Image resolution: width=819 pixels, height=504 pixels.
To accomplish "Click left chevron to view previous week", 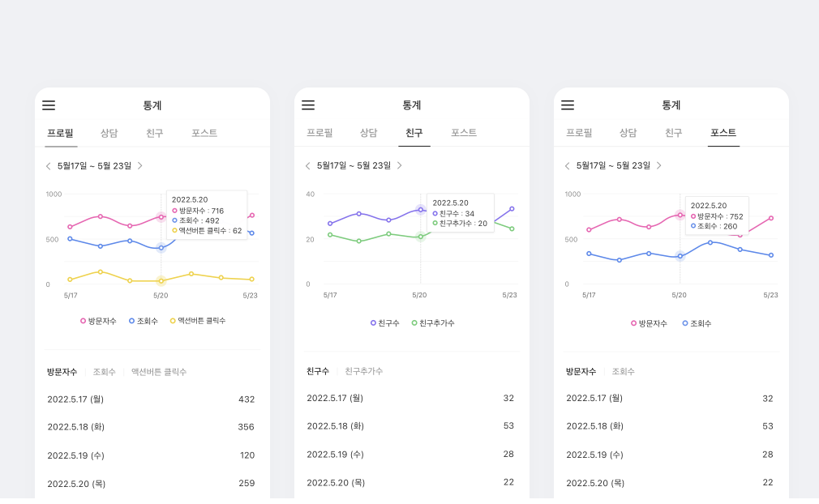I will (48, 165).
